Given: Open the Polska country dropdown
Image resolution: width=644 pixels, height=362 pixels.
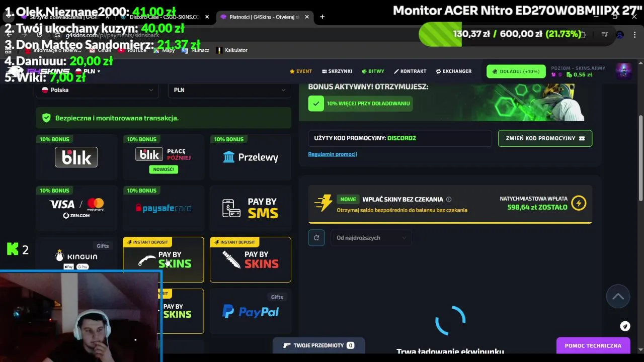Looking at the screenshot, I should click(x=97, y=90).
